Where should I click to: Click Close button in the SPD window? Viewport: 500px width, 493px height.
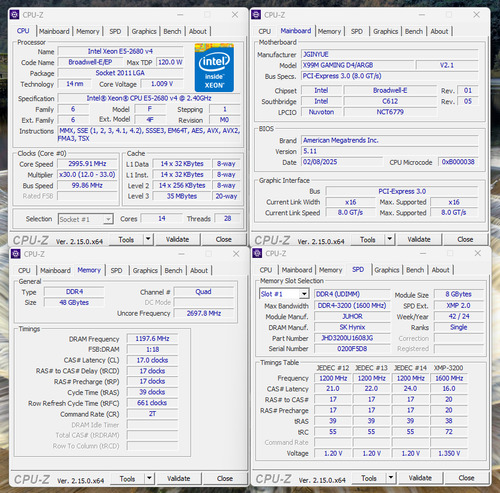[466, 478]
